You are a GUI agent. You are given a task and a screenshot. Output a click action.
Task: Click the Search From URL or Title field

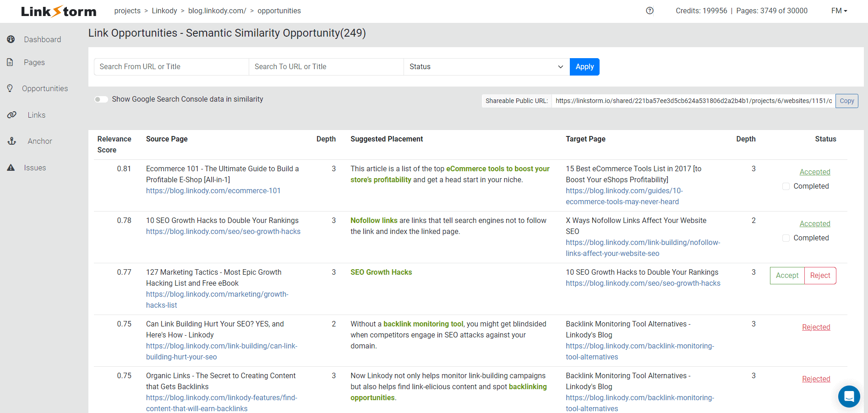coord(171,66)
